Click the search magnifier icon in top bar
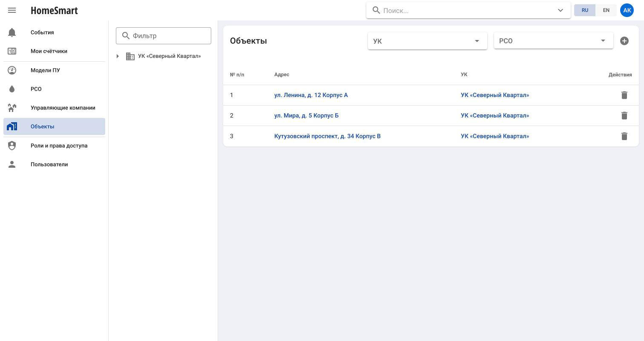644x341 pixels. click(377, 10)
